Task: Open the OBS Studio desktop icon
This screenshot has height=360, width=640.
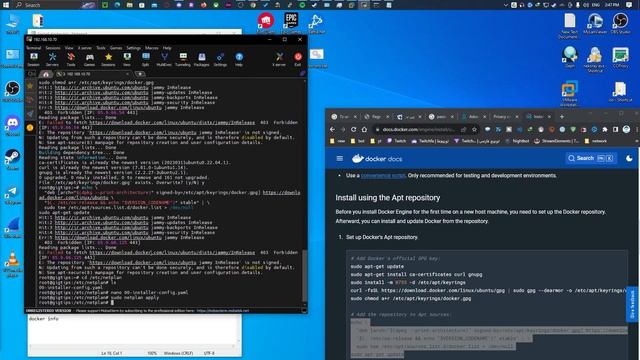Action: [x=620, y=23]
